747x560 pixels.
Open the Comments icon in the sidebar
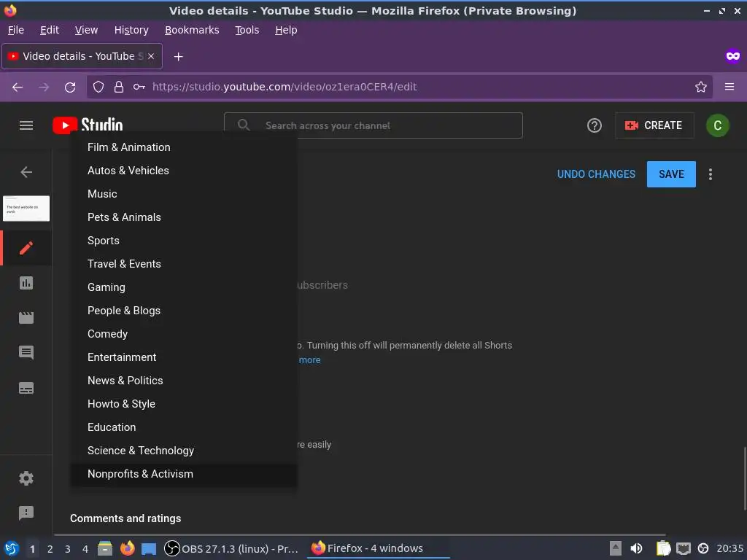point(26,352)
